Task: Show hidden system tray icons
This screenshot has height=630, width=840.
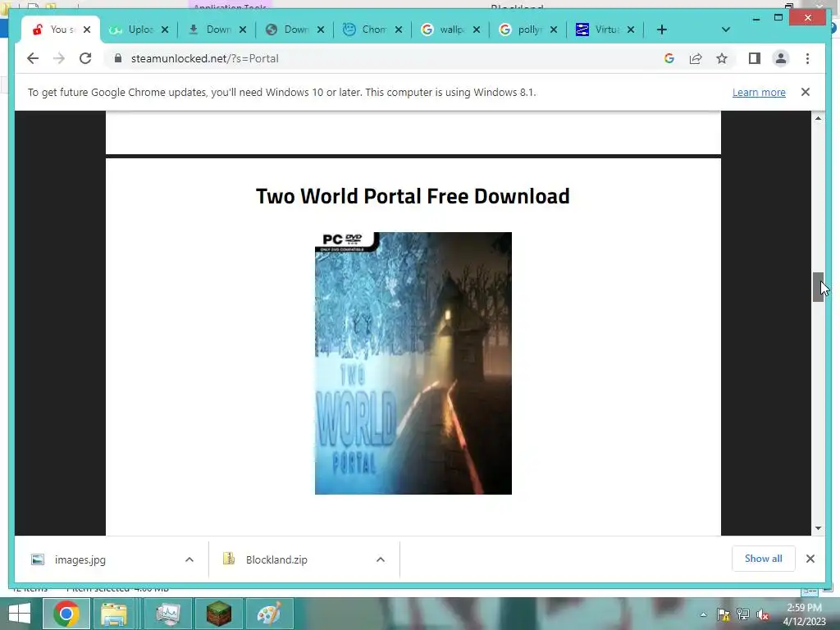Action: [703, 614]
